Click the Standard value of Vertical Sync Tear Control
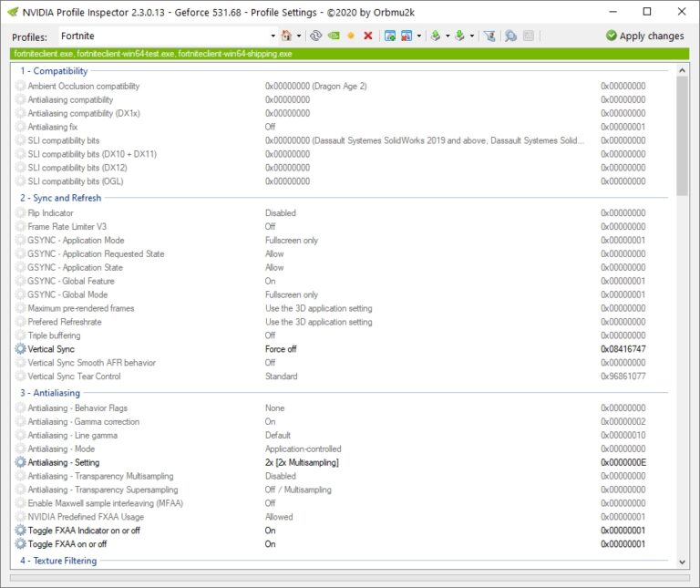700x588 pixels. [x=282, y=376]
